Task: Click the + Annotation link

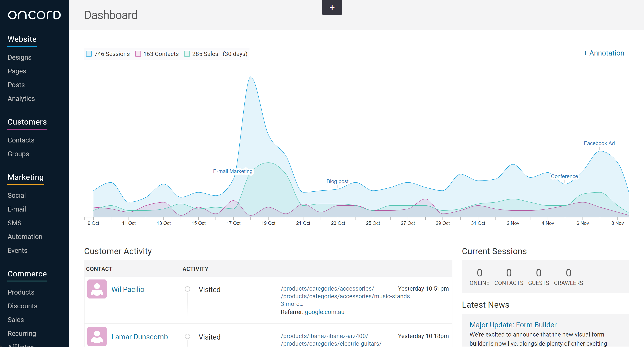Action: [604, 53]
